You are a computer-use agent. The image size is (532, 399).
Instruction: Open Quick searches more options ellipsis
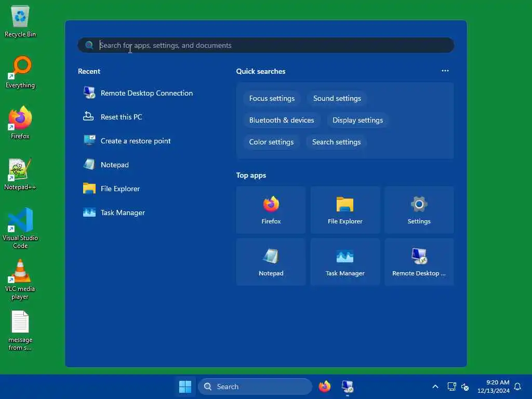tap(445, 71)
